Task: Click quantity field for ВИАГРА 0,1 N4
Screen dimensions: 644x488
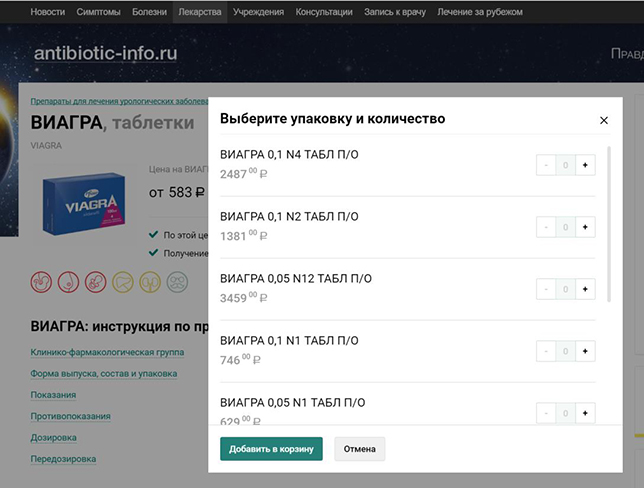Action: 566,165
